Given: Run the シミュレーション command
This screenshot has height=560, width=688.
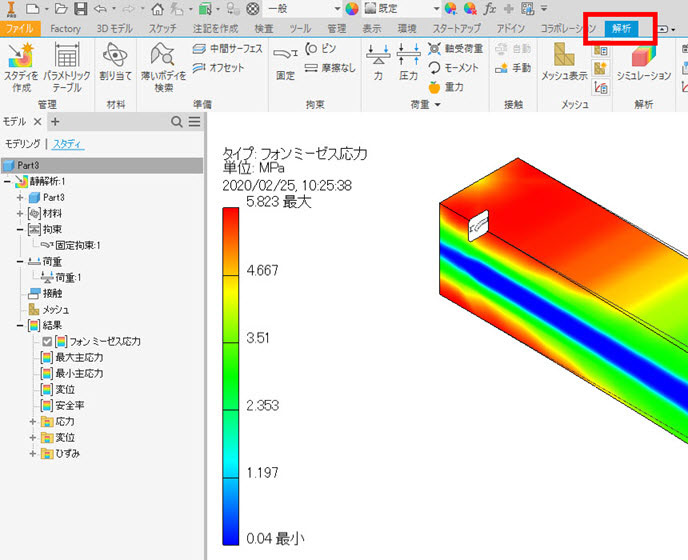Looking at the screenshot, I should point(644,62).
